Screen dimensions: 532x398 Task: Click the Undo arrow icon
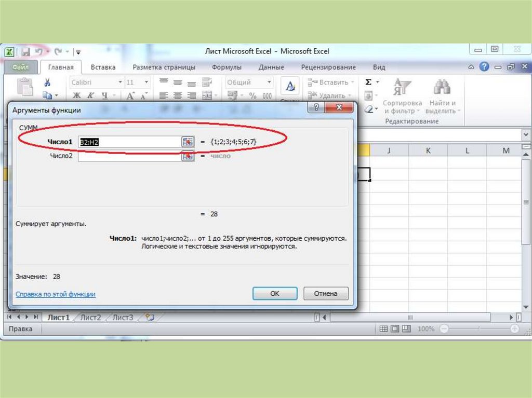[39, 51]
